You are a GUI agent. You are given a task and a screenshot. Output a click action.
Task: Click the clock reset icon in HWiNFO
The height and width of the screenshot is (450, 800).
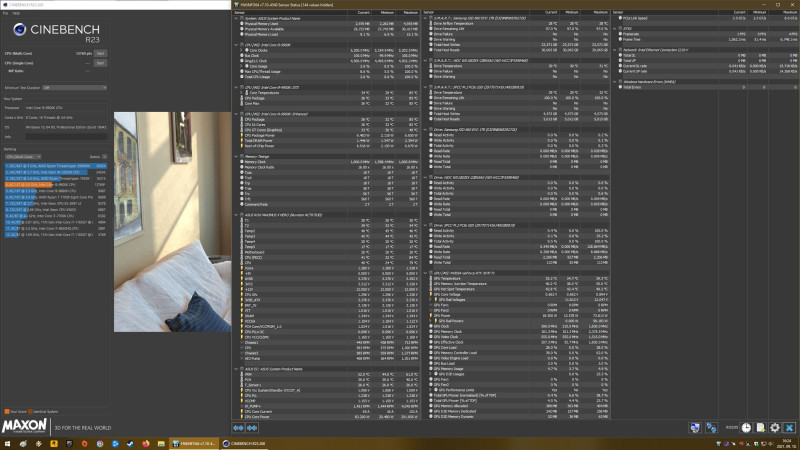tap(746, 428)
